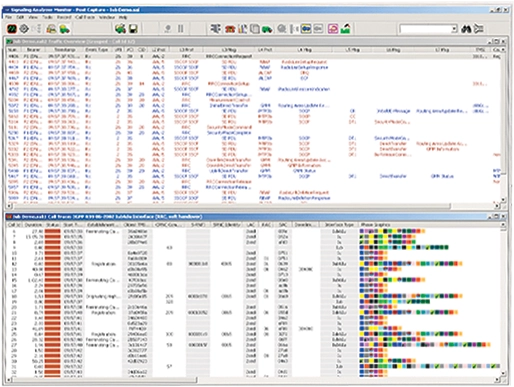Open the Record menu
This screenshot has height=387, width=514.
[x=64, y=17]
